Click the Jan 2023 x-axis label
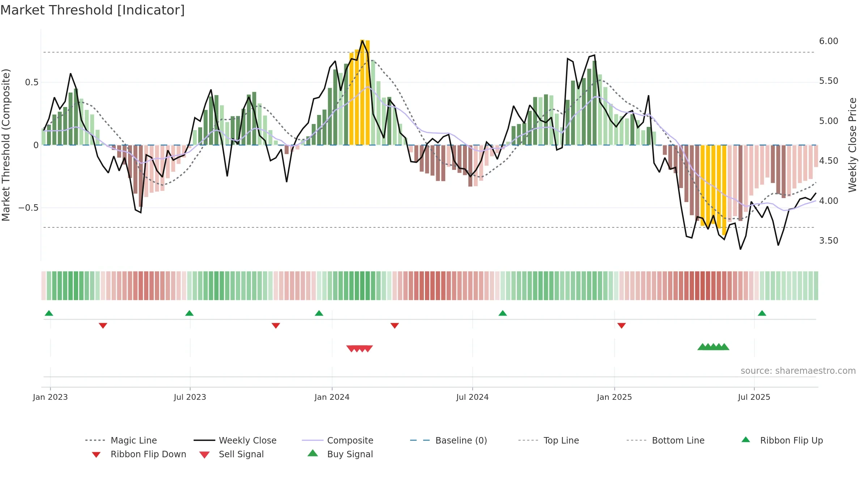 tap(50, 397)
